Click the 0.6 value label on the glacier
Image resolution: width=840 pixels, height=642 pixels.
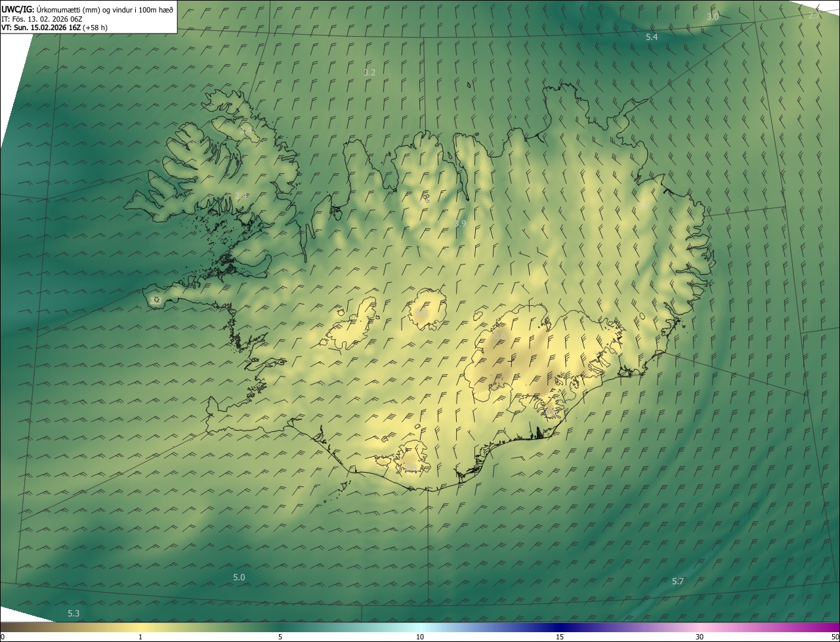coord(499,336)
